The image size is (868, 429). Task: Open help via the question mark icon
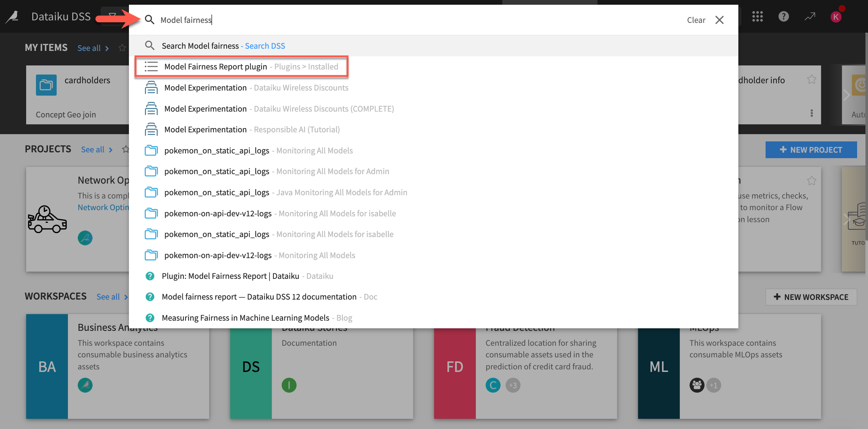pyautogui.click(x=783, y=16)
